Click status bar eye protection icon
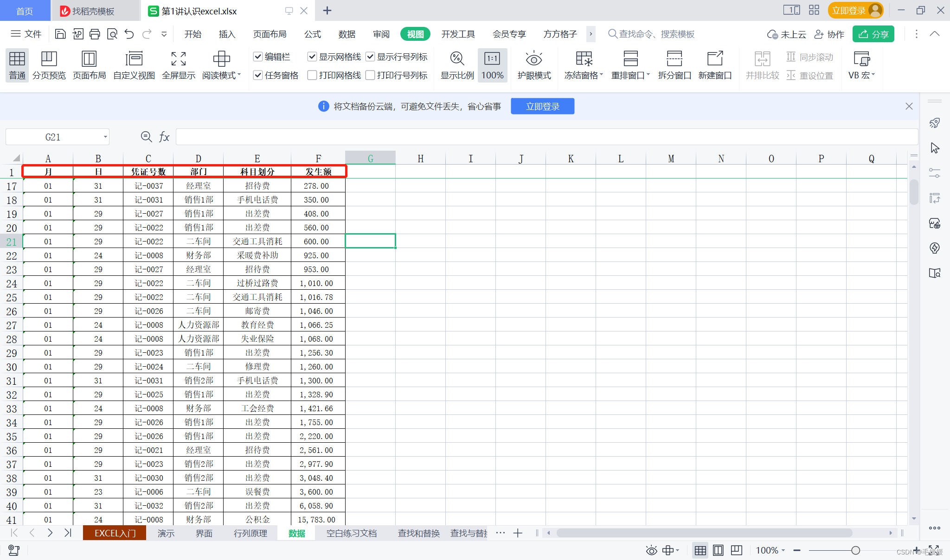Image resolution: width=950 pixels, height=560 pixels. [651, 550]
